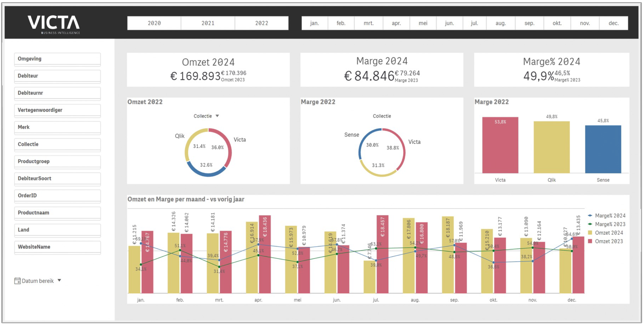
Task: Click the € 79.264 Marge 2023 comparison value
Action: (407, 73)
